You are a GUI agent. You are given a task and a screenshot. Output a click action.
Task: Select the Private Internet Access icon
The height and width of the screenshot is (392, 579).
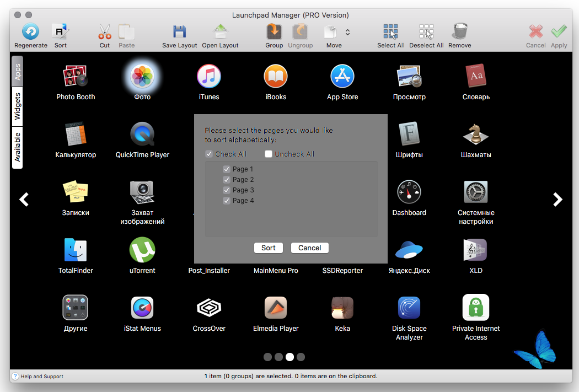[x=476, y=308]
